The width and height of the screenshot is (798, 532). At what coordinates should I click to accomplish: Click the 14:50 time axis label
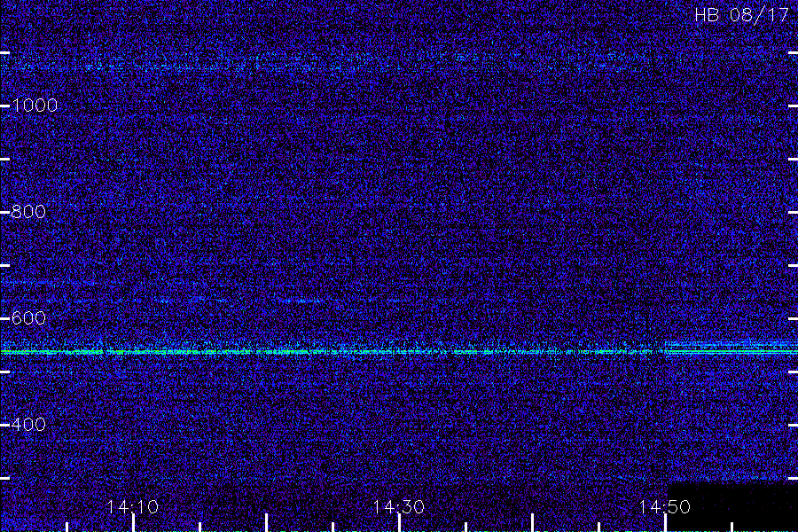(x=665, y=507)
